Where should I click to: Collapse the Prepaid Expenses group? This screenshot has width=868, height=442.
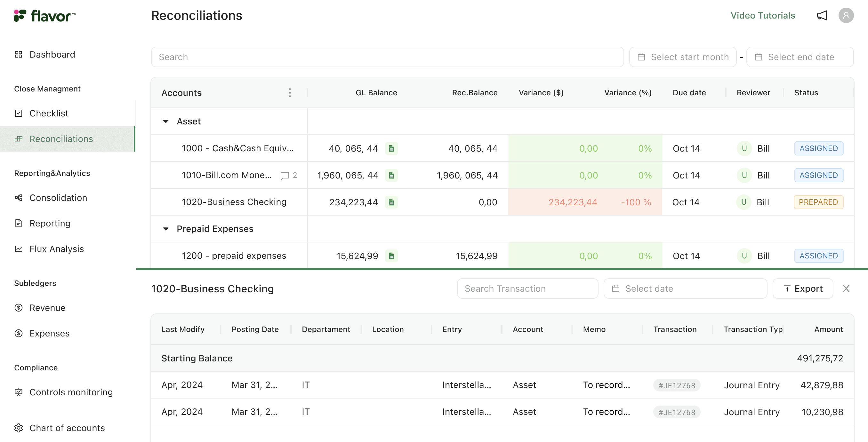[165, 229]
